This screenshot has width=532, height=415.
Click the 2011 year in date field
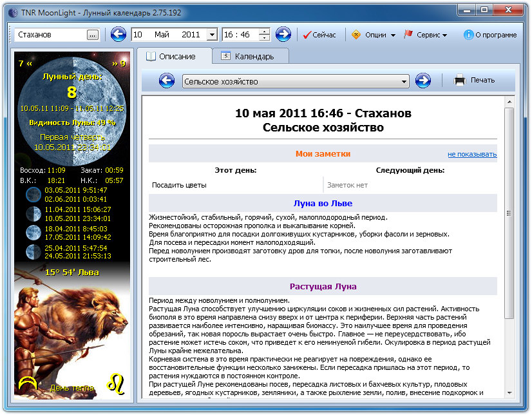pos(191,35)
